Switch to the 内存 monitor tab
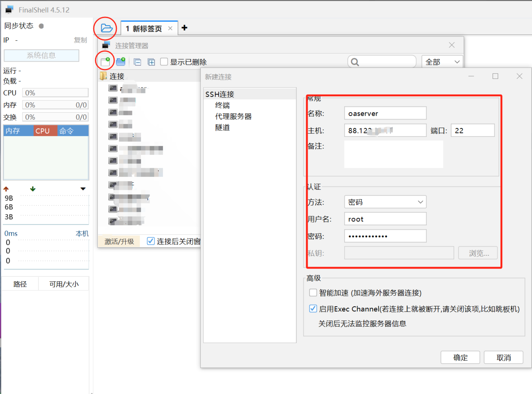Image resolution: width=532 pixels, height=394 pixels. coord(18,131)
